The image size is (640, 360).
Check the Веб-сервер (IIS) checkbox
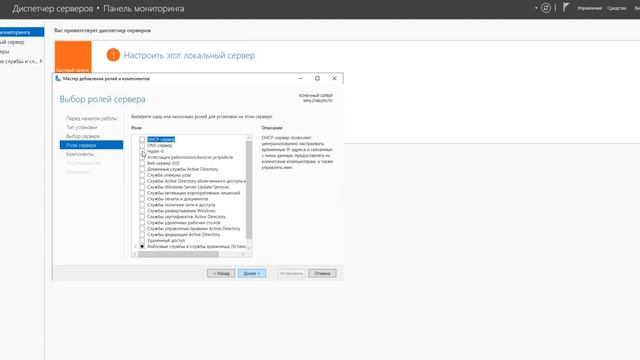point(142,163)
